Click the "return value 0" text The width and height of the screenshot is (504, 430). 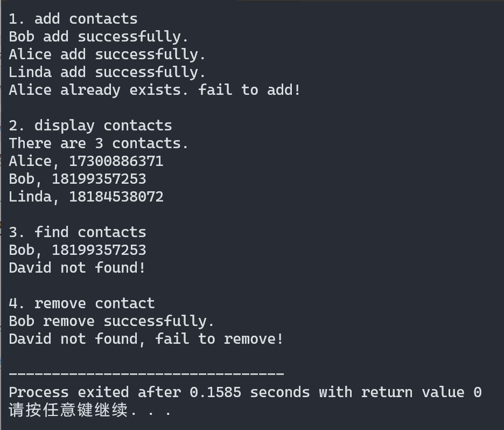coord(421,392)
